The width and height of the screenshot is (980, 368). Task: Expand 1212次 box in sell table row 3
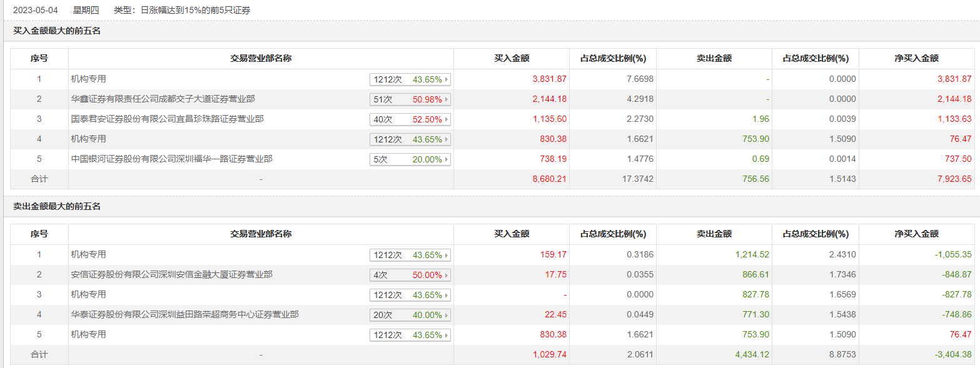[x=447, y=295]
